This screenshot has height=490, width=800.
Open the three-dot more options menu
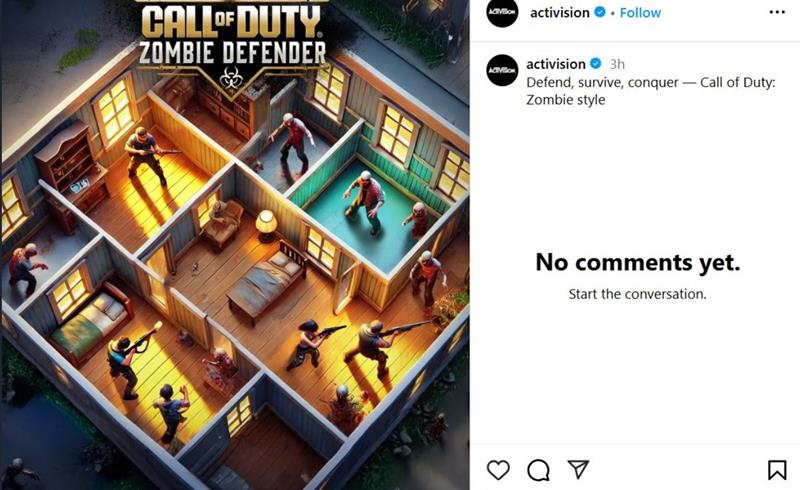pos(777,12)
